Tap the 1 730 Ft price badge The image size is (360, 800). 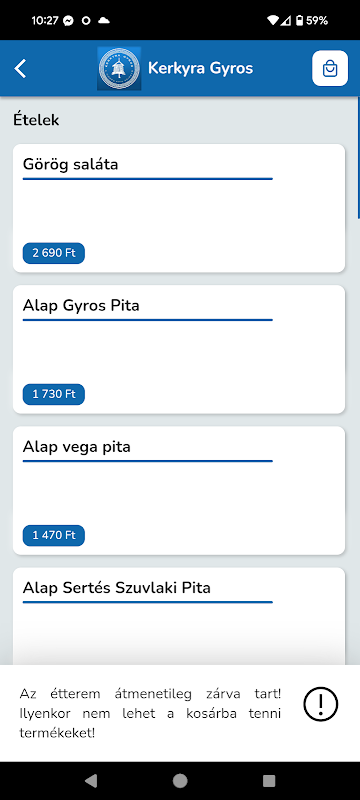pos(54,394)
